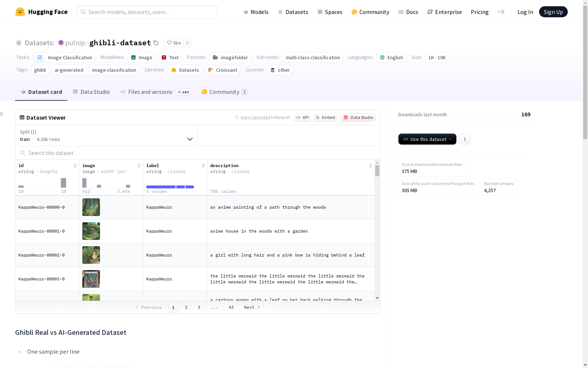
Task: Open the Files and versions tab
Action: coord(155,92)
